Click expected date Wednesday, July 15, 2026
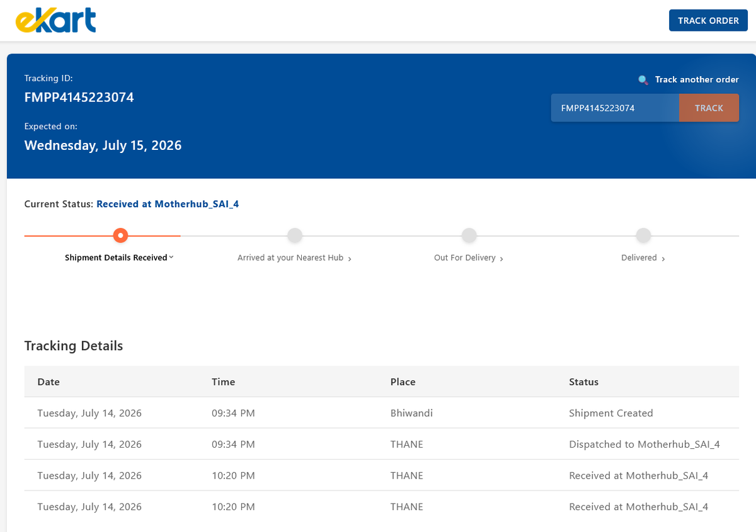Viewport: 756px width, 532px height. pos(103,145)
